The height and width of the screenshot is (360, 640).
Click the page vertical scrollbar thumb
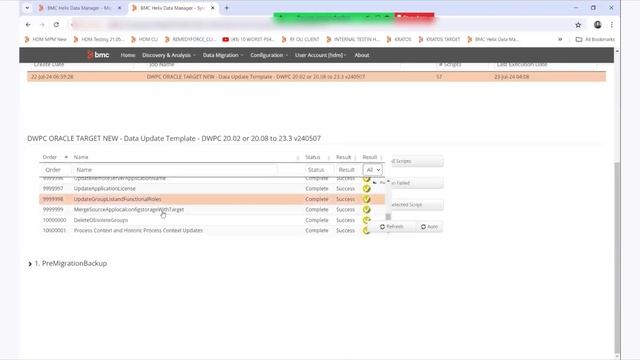point(617,257)
